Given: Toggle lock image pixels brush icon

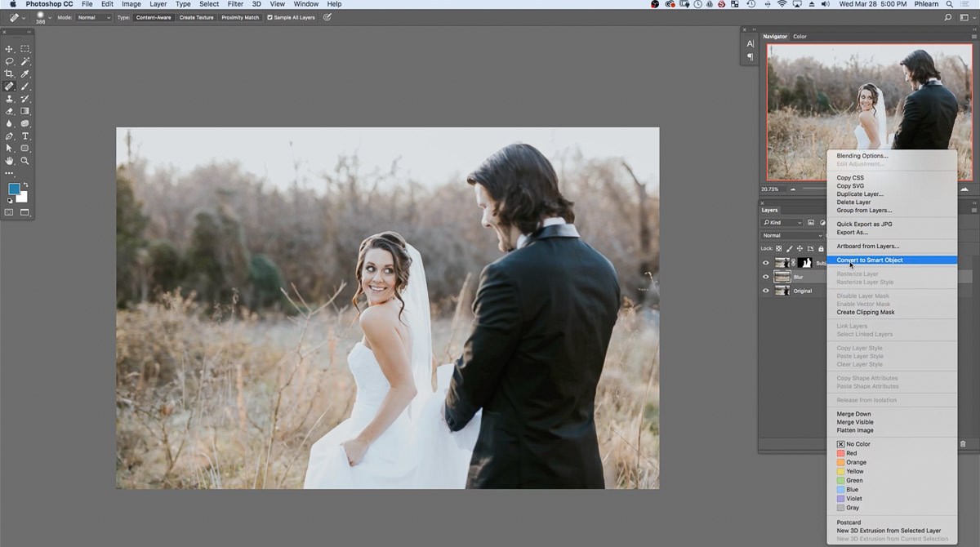Looking at the screenshot, I should 790,248.
